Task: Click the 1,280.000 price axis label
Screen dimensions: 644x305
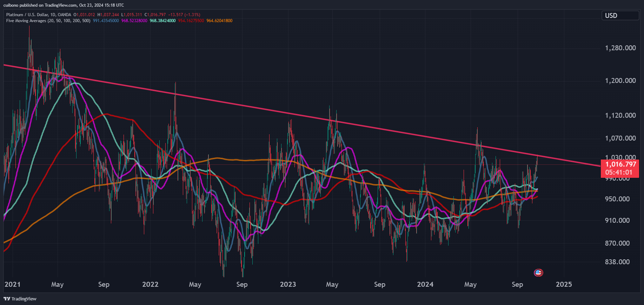Action: [620, 48]
